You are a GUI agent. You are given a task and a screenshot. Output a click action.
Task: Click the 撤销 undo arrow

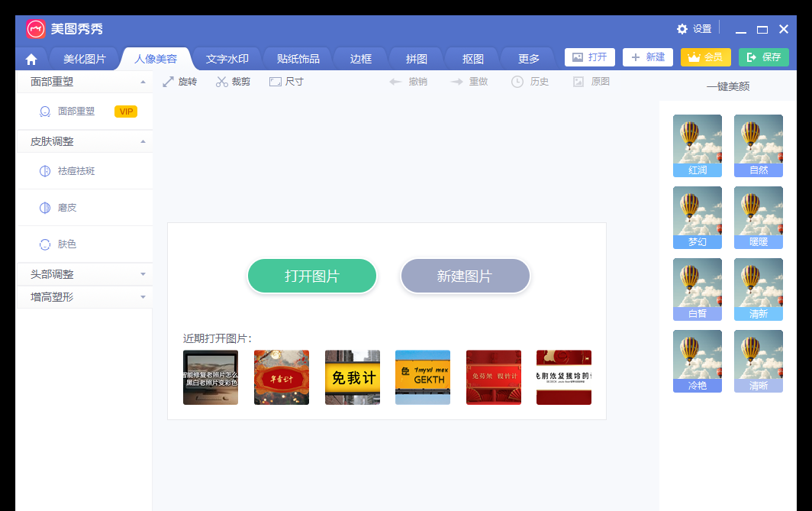pyautogui.click(x=408, y=82)
